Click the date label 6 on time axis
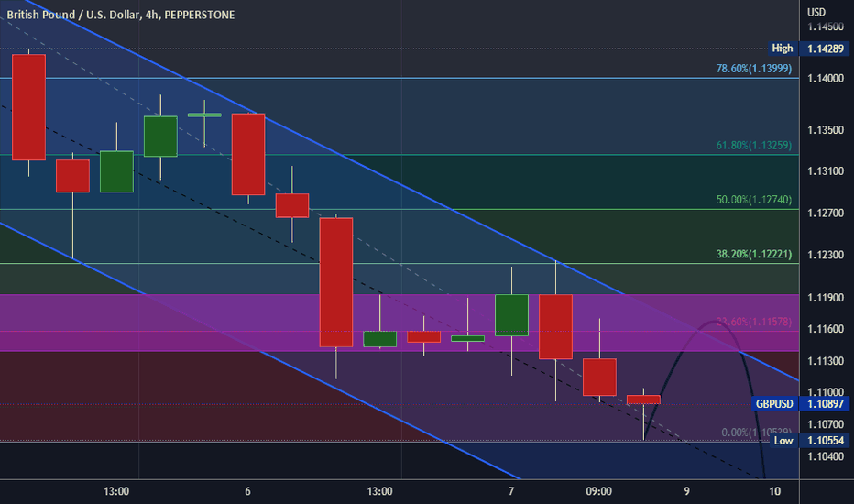The height and width of the screenshot is (504, 854). tap(247, 491)
